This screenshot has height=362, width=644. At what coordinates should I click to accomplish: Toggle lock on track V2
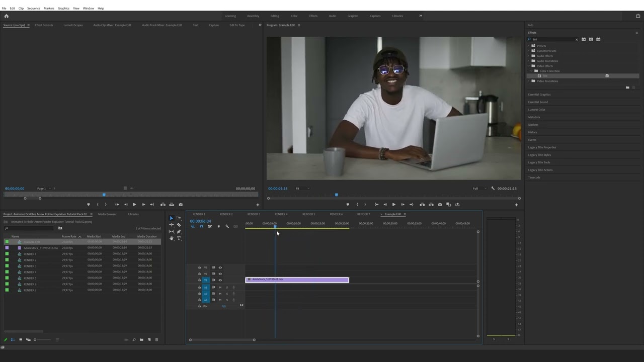pos(199,274)
